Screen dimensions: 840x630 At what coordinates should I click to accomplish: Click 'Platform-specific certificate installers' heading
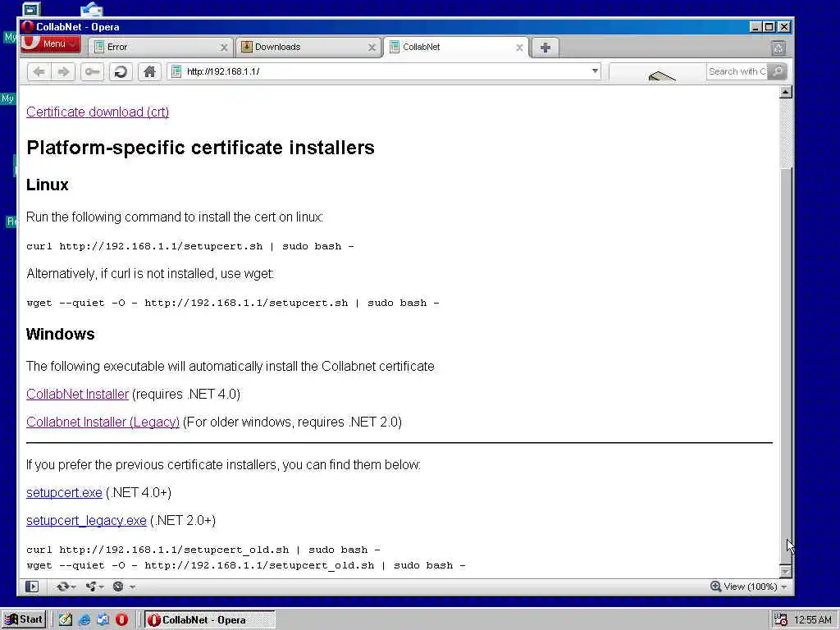(x=200, y=148)
